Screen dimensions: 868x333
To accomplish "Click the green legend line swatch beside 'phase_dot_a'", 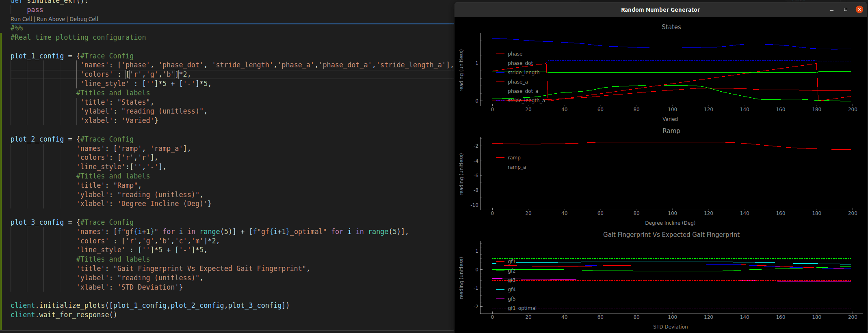I will point(500,91).
